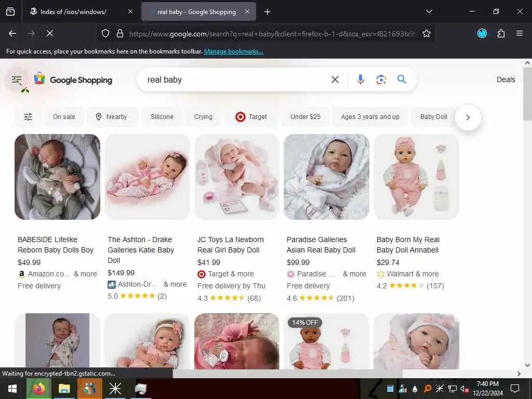Screen dimensions: 532x399
Task: Open 'BABESIDE Lifelike Reborn Baby Dolls Boy' title
Action: click(56, 245)
